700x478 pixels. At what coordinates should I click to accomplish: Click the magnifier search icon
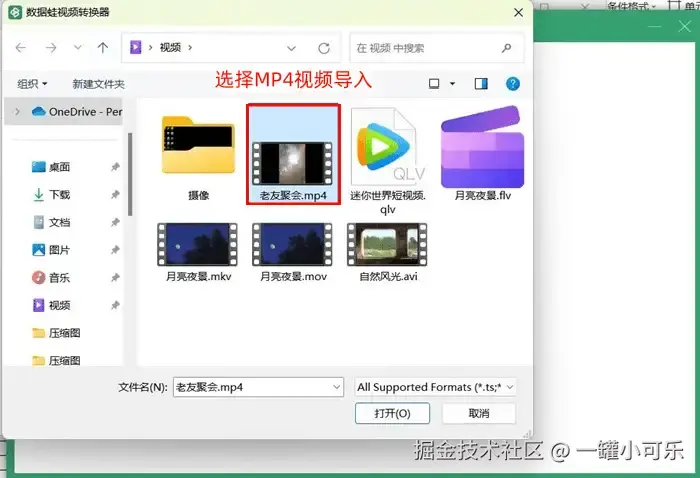[506, 48]
